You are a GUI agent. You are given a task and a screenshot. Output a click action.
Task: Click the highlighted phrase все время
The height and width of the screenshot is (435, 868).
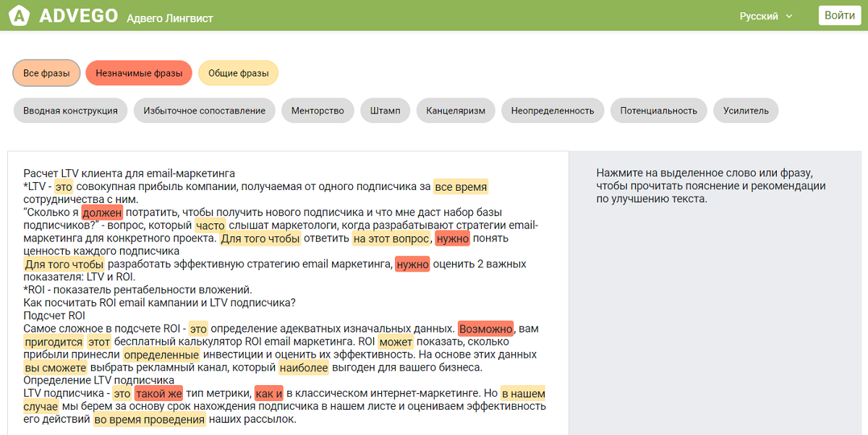click(461, 187)
